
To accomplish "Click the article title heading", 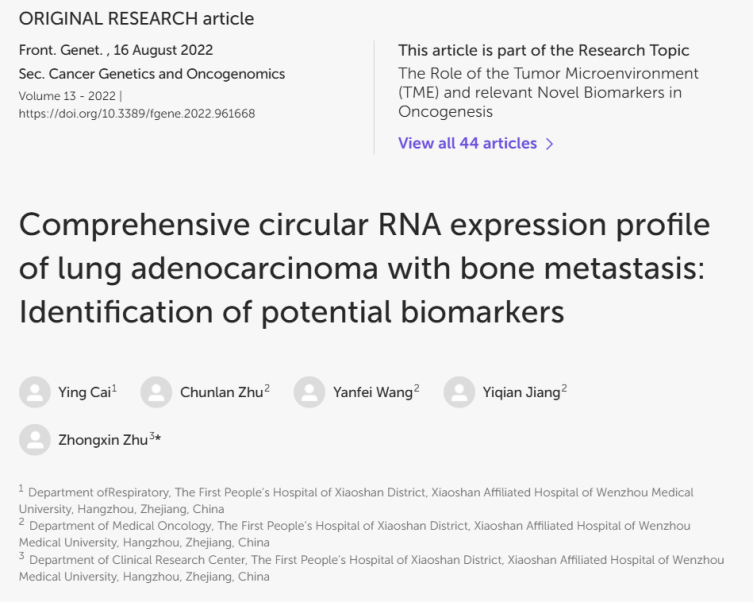I will pos(364,268).
